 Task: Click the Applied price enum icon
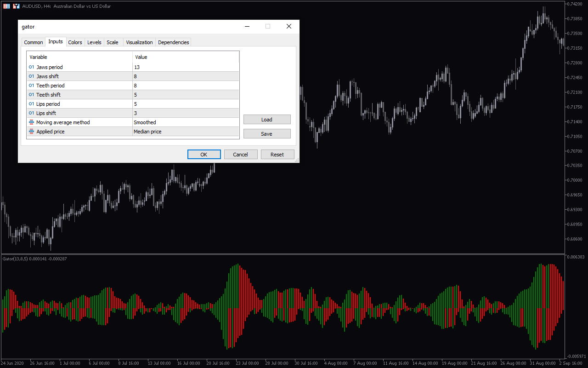tap(31, 132)
